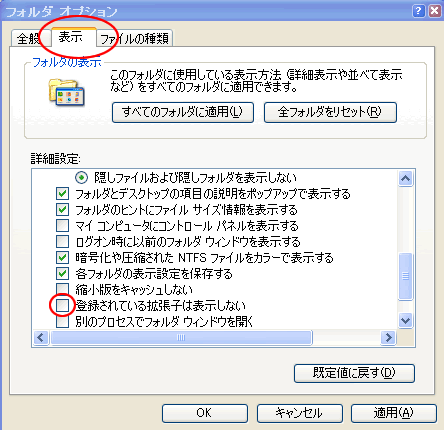Screen dimensions: 446x430
Task: Click the folder view icon in フォルダの表示
Action: click(x=67, y=92)
